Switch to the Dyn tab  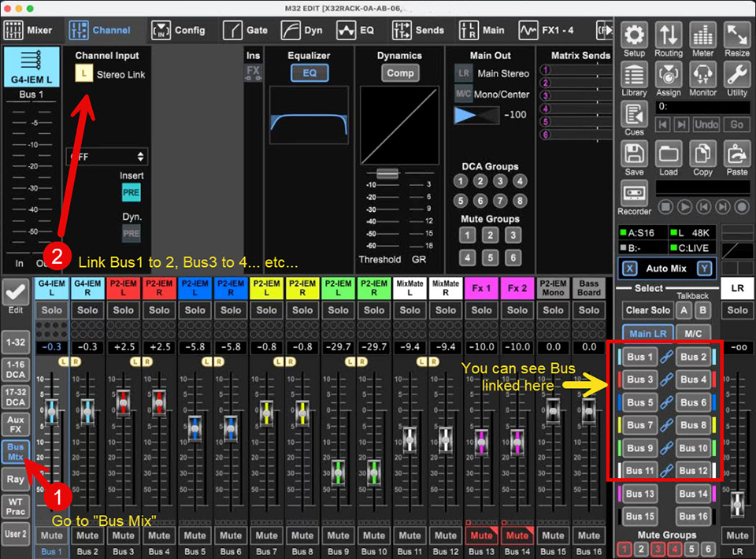[x=302, y=31]
